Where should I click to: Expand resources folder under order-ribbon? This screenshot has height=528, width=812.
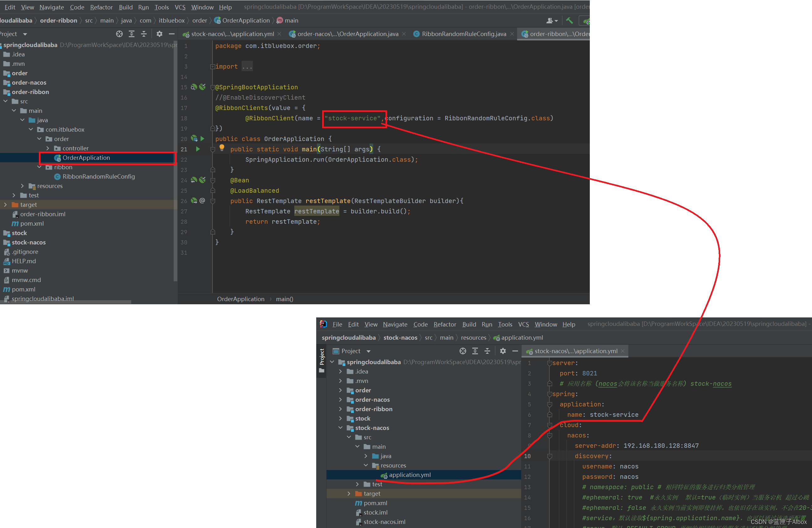23,186
